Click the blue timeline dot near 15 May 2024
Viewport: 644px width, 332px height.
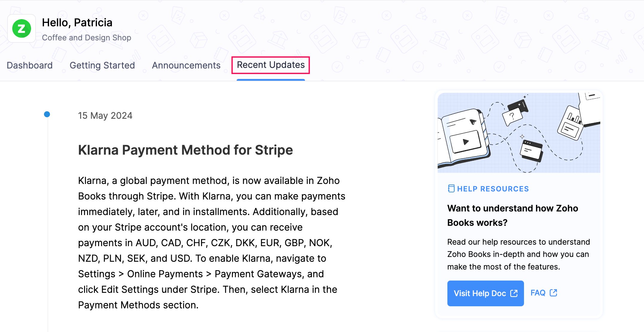click(x=47, y=114)
